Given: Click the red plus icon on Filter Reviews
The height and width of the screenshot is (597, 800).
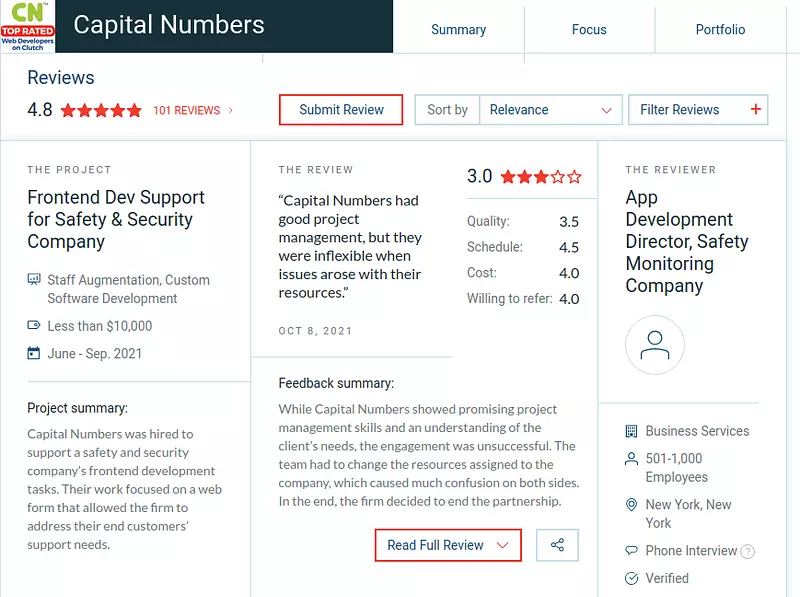Looking at the screenshot, I should 756,109.
